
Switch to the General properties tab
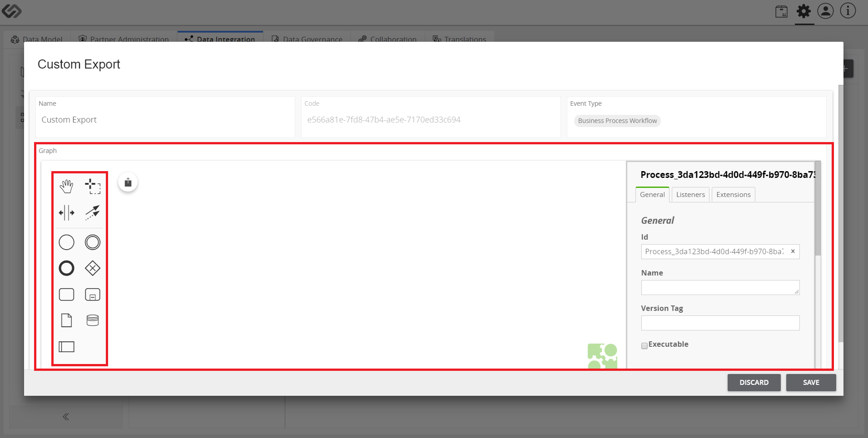(x=652, y=194)
